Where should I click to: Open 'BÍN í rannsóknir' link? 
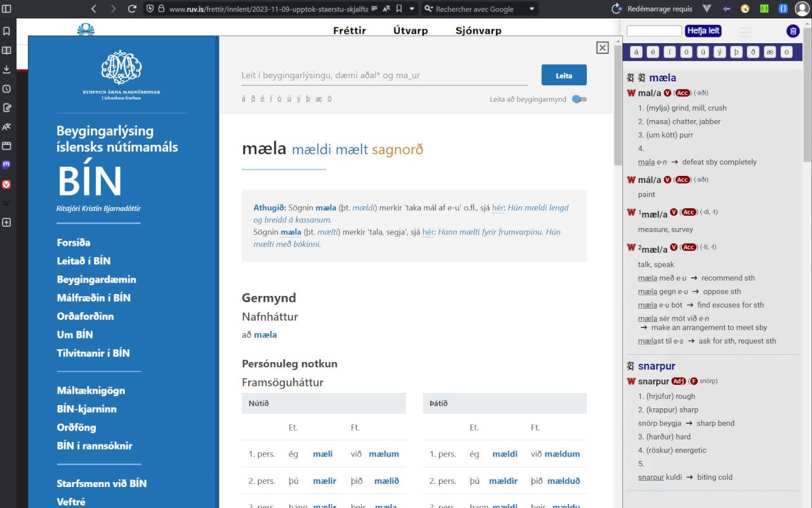95,446
